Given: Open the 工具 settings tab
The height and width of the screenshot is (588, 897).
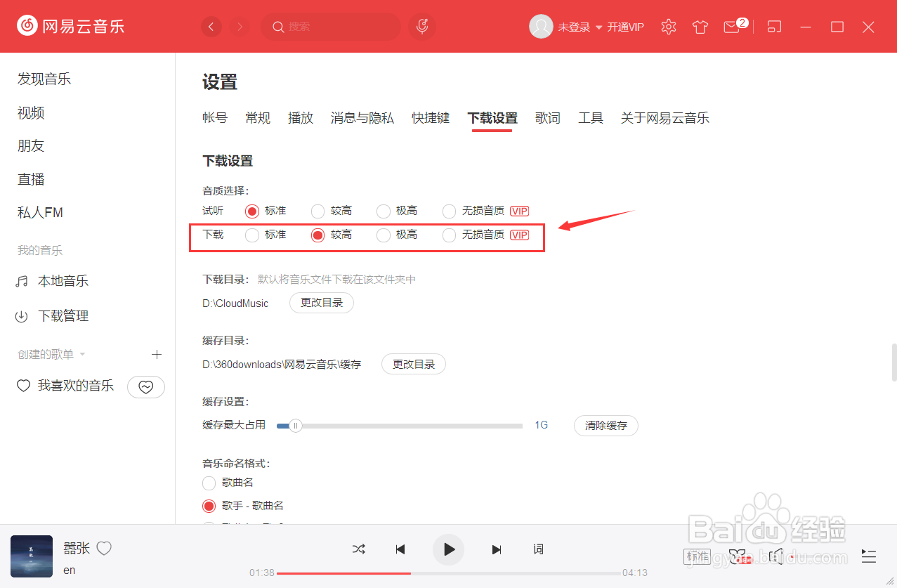Looking at the screenshot, I should pos(591,118).
